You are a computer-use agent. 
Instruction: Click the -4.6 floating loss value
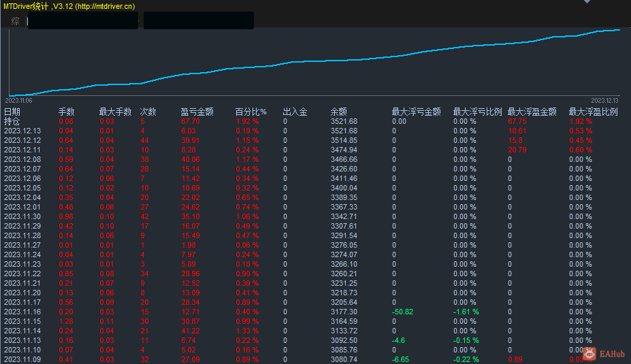[398, 340]
